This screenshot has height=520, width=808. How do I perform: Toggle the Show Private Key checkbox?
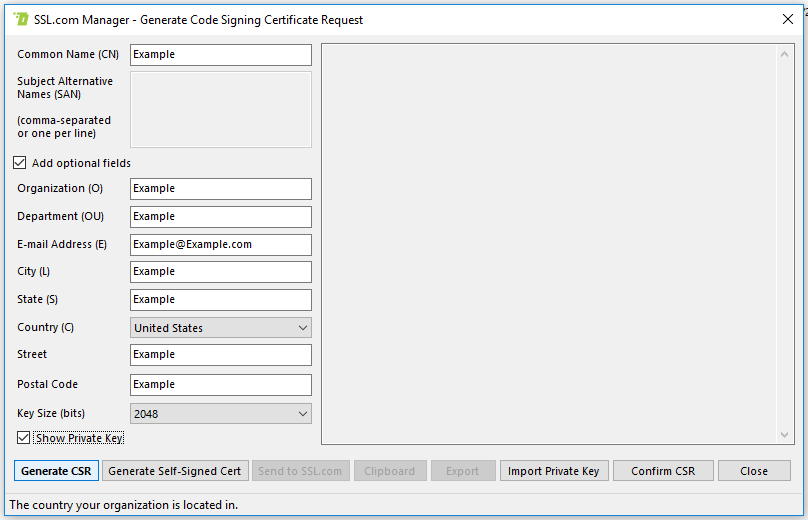tap(23, 438)
